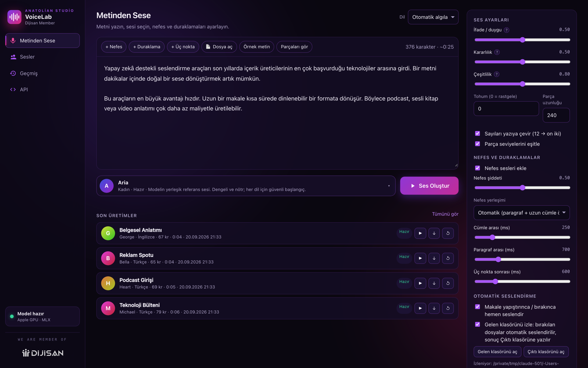Open Metinden Sese in sidebar
This screenshot has width=588, height=368.
click(42, 40)
